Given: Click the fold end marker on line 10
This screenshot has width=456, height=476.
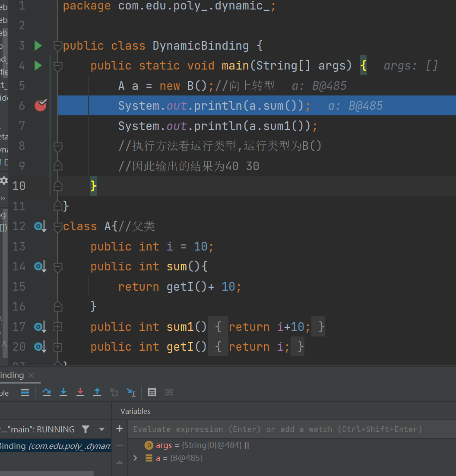Looking at the screenshot, I should tap(57, 186).
